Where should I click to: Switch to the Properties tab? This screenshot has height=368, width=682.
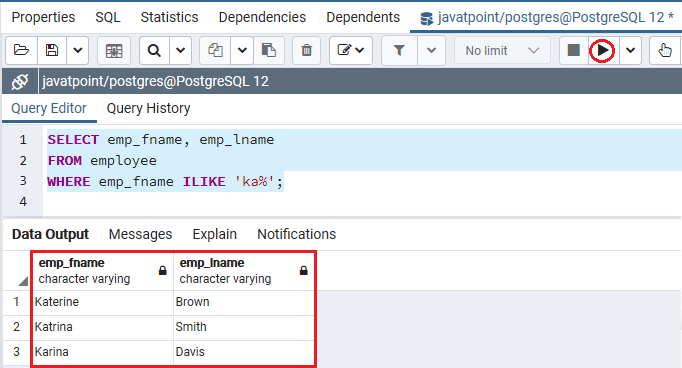[x=43, y=17]
